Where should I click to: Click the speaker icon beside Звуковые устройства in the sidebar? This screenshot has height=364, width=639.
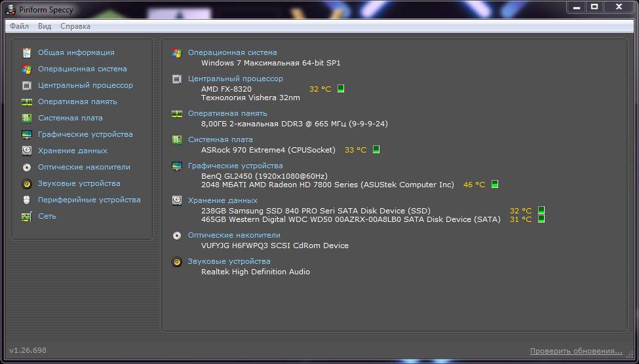pyautogui.click(x=27, y=183)
